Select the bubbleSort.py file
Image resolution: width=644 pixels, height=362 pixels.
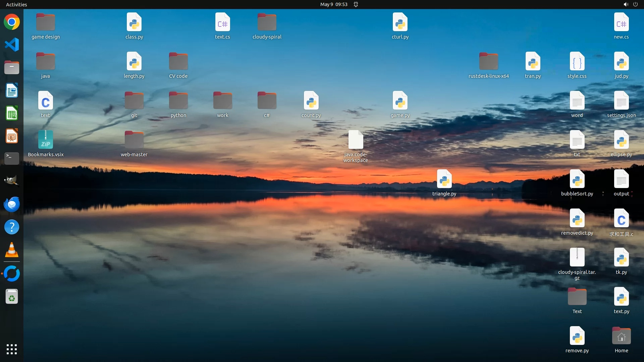click(577, 180)
